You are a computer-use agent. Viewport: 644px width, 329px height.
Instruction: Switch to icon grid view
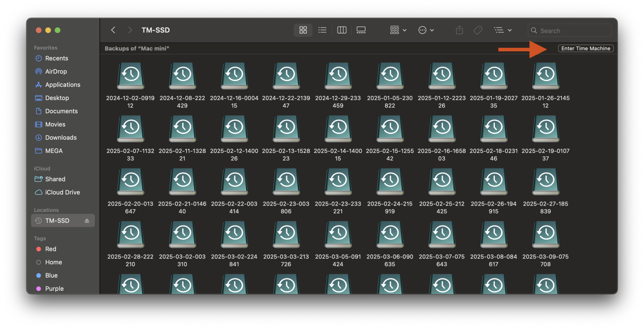pyautogui.click(x=303, y=30)
